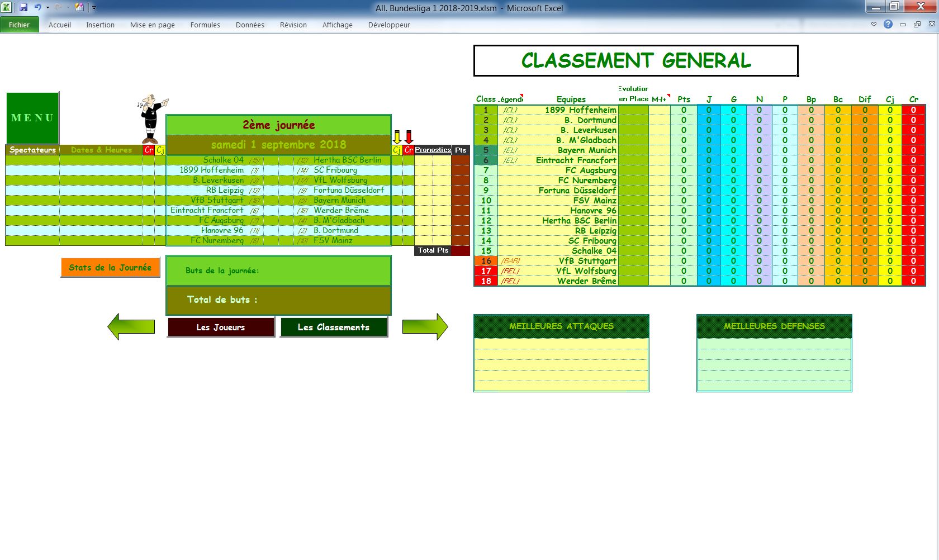This screenshot has height=560, width=939.
Task: Open the Fichier tab
Action: coord(19,25)
